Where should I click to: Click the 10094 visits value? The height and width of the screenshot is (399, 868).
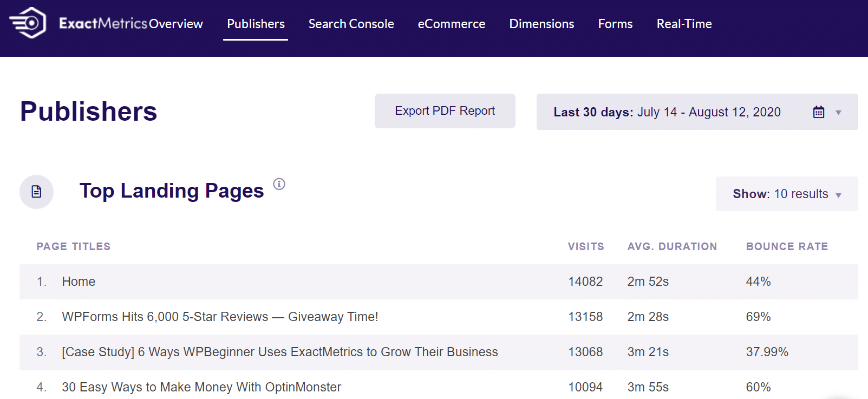coord(585,387)
